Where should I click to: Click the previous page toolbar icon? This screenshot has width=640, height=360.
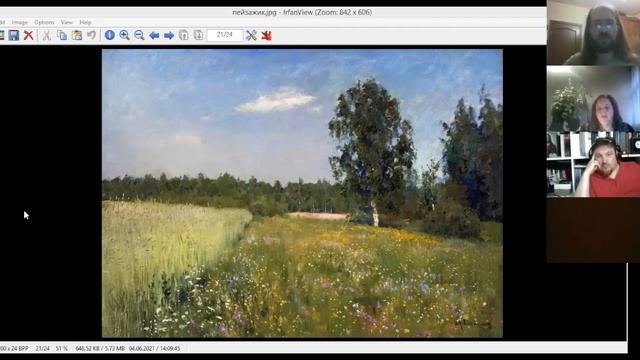[x=184, y=36]
